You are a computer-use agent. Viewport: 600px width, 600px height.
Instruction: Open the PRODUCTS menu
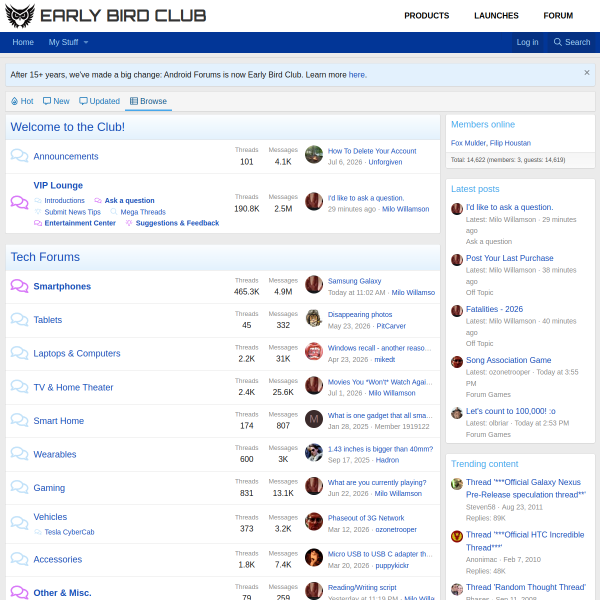426,16
